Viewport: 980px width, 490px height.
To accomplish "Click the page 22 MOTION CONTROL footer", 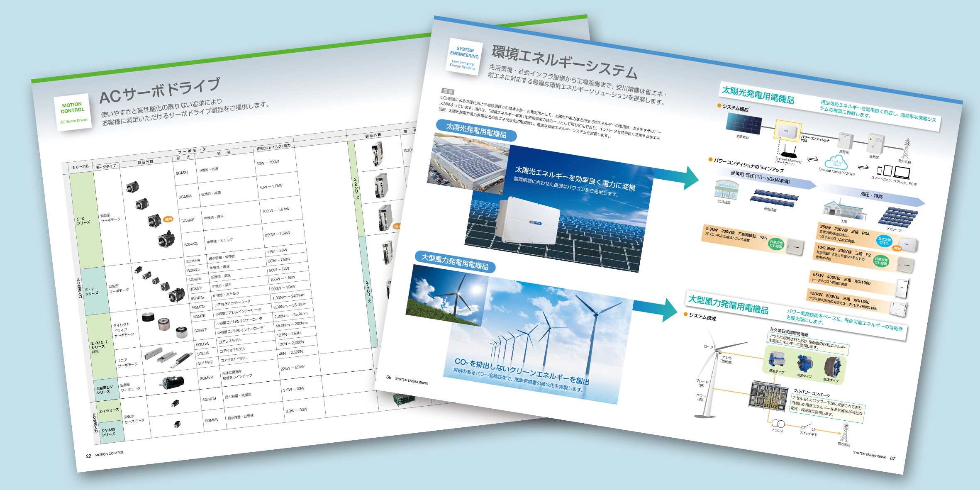I will click(x=105, y=454).
